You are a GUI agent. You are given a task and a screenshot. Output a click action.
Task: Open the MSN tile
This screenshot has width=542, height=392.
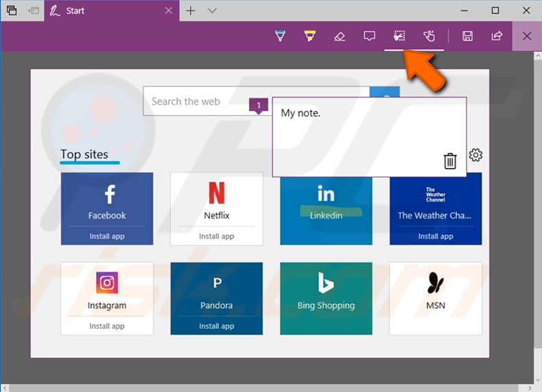[x=436, y=298]
